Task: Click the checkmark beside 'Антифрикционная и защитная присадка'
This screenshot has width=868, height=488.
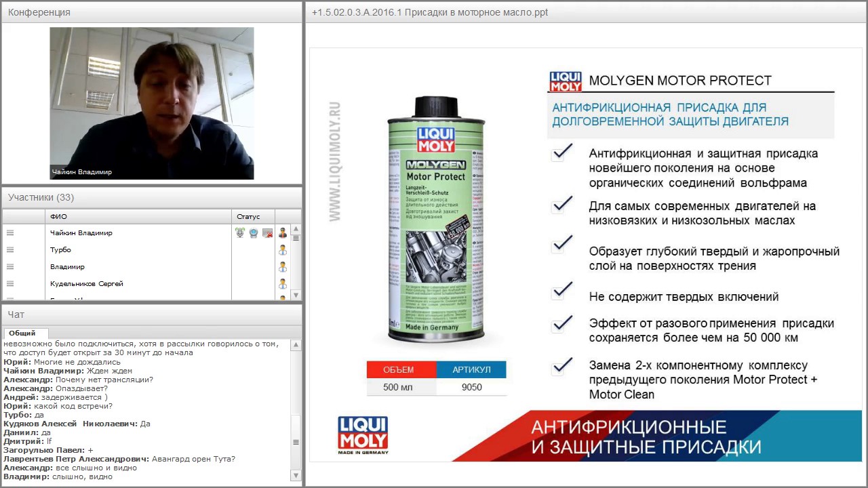Action: [561, 152]
